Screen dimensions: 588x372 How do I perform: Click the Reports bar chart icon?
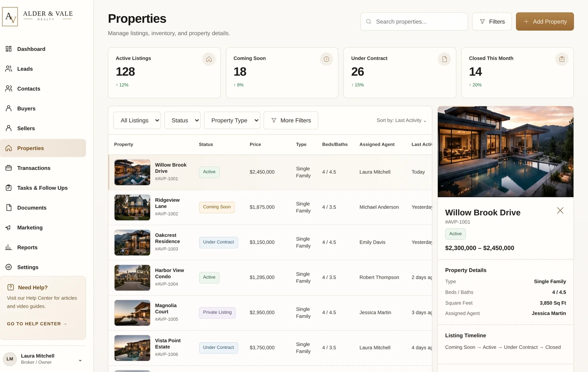[9, 247]
